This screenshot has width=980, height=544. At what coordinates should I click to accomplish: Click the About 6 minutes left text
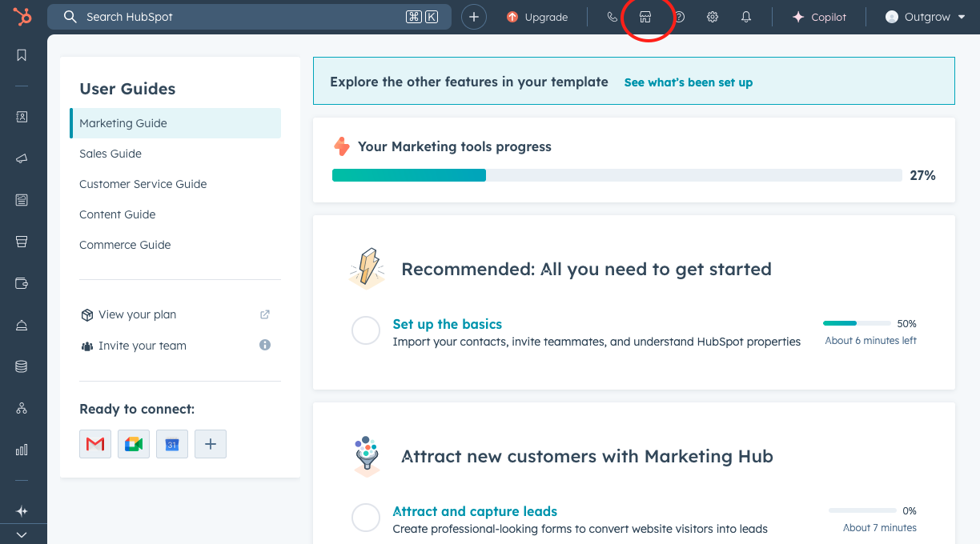click(x=871, y=341)
